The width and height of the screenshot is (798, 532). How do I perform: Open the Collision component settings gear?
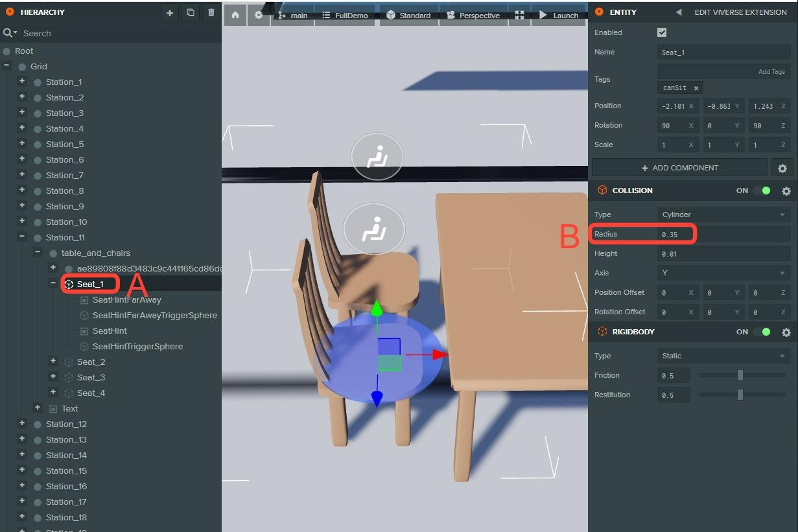[786, 191]
